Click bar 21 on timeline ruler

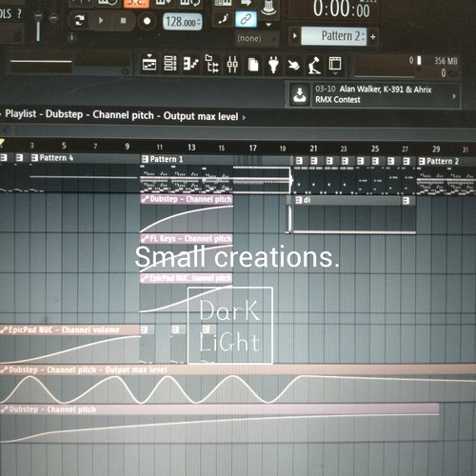coord(313,149)
